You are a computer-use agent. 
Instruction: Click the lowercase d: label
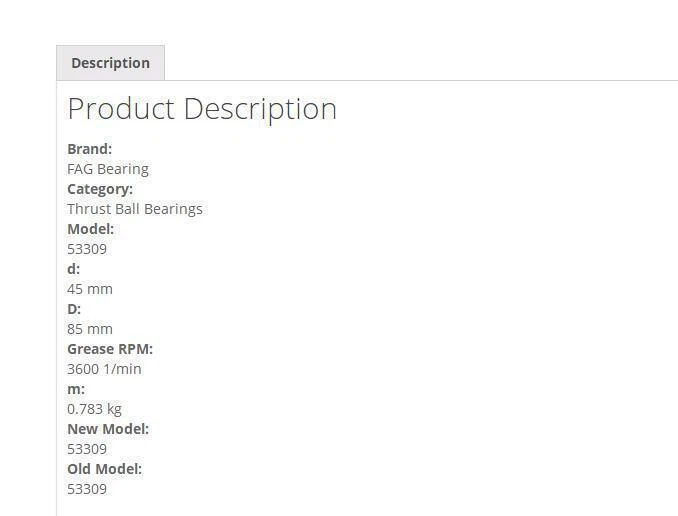74,269
